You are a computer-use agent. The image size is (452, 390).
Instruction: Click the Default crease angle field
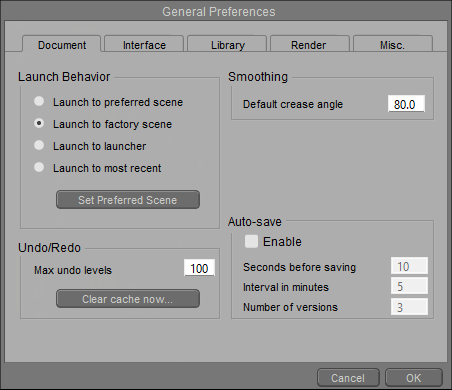406,104
